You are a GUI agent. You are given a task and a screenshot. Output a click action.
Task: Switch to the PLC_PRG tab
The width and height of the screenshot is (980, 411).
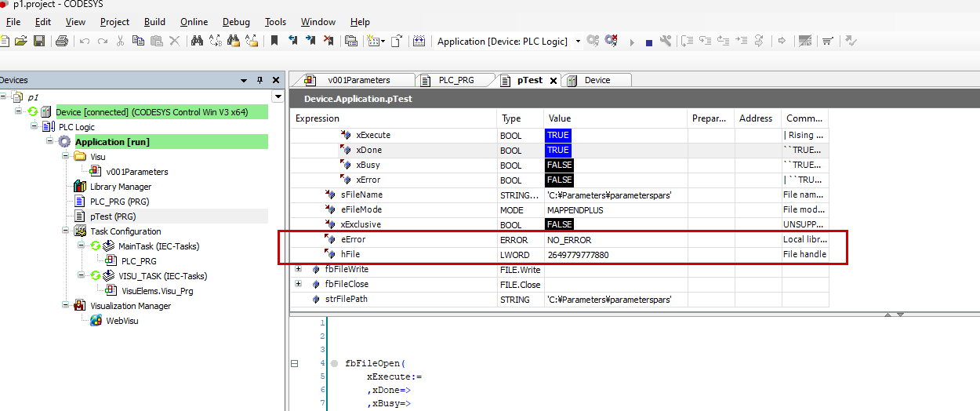(456, 80)
